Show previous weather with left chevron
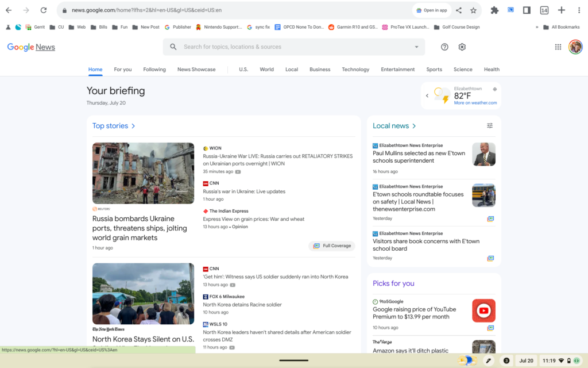The width and height of the screenshot is (588, 368). coord(427,95)
